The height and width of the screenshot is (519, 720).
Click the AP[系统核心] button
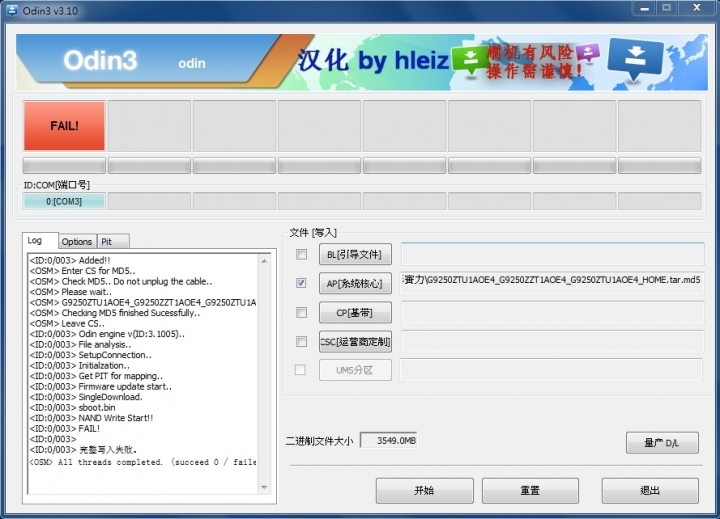click(355, 283)
